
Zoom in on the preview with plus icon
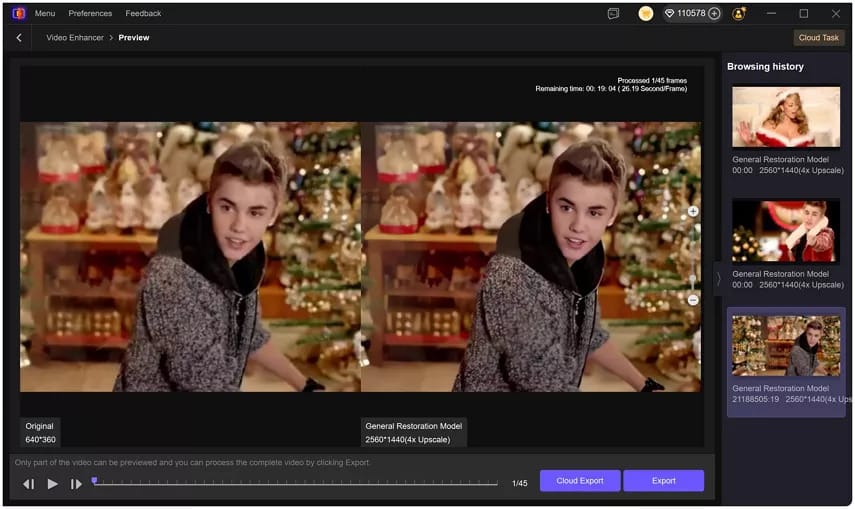tap(693, 212)
